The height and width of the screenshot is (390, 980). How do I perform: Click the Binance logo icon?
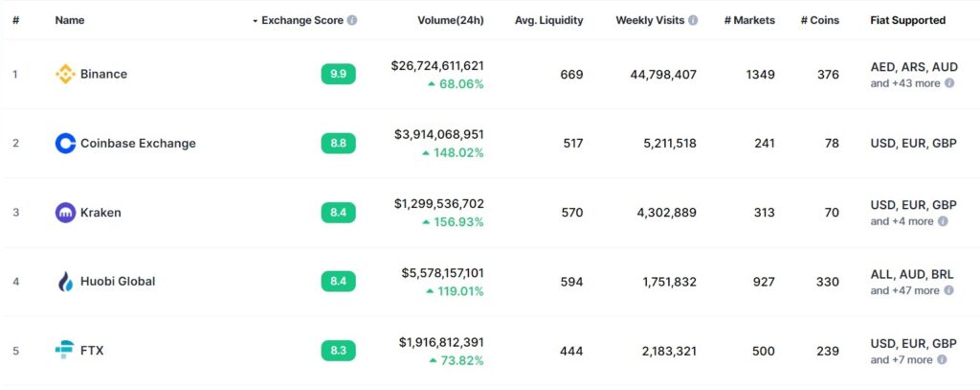[x=65, y=74]
